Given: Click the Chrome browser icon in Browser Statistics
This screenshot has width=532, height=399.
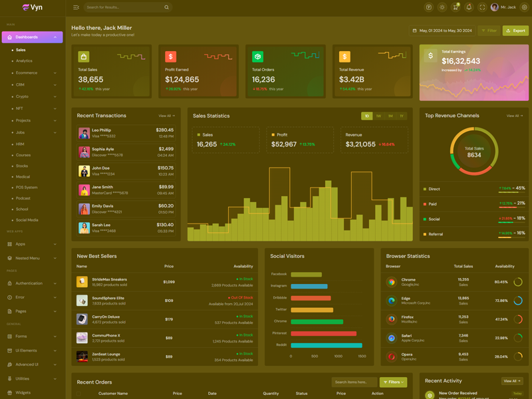Looking at the screenshot, I should point(392,282).
